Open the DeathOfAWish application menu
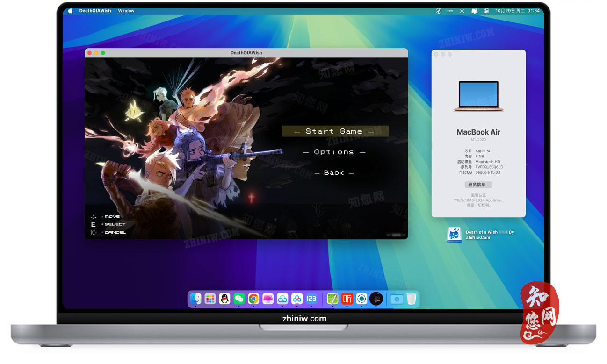 (x=95, y=11)
